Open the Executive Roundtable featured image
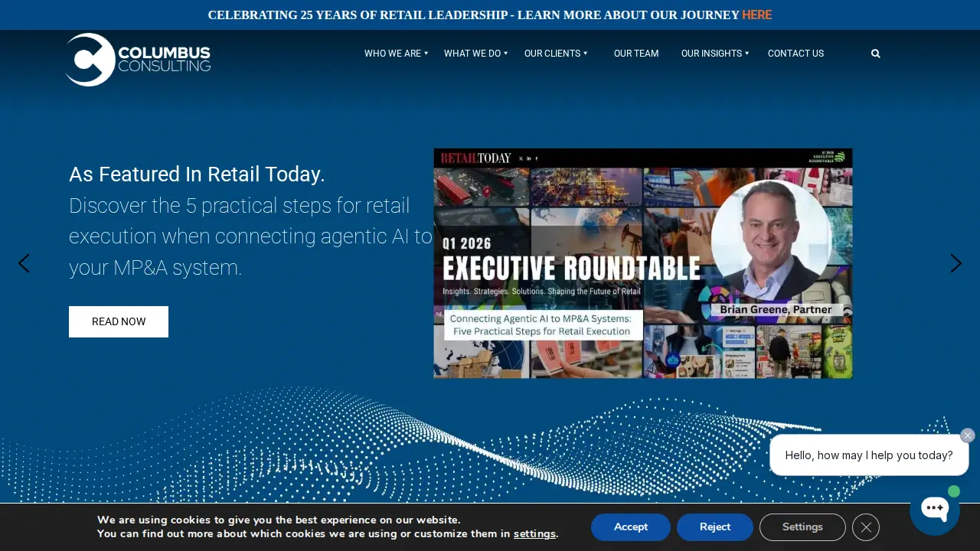The image size is (980, 551). (x=643, y=263)
